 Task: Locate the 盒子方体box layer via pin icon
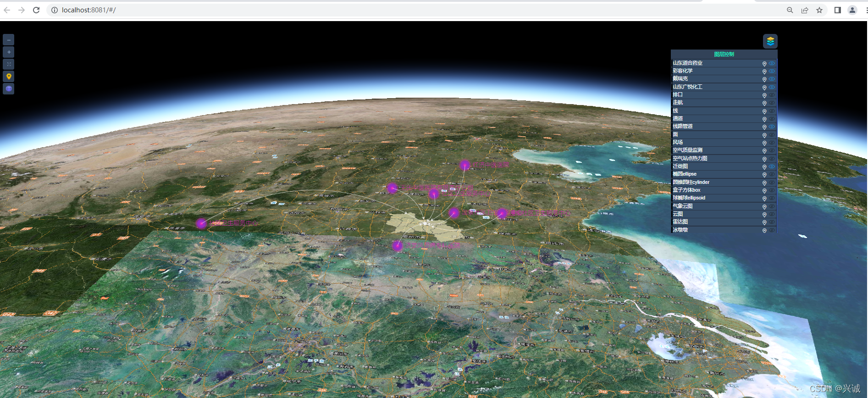(764, 191)
